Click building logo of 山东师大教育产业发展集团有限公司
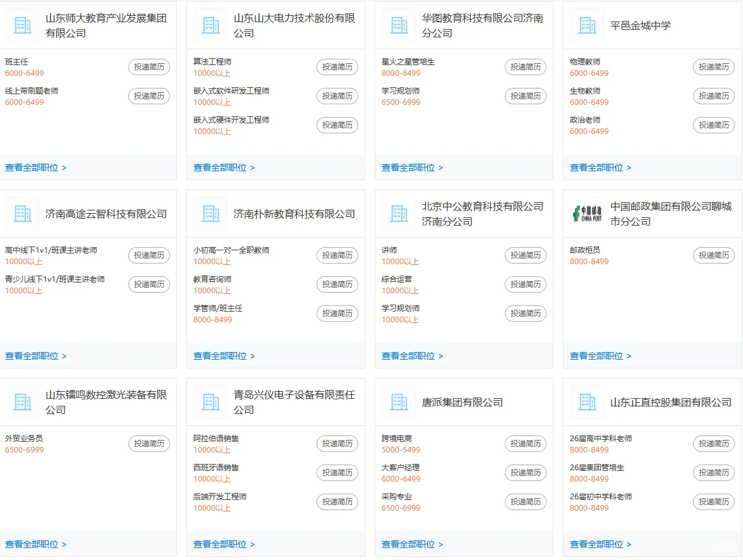Image resolution: width=743 pixels, height=560 pixels. coord(22,25)
